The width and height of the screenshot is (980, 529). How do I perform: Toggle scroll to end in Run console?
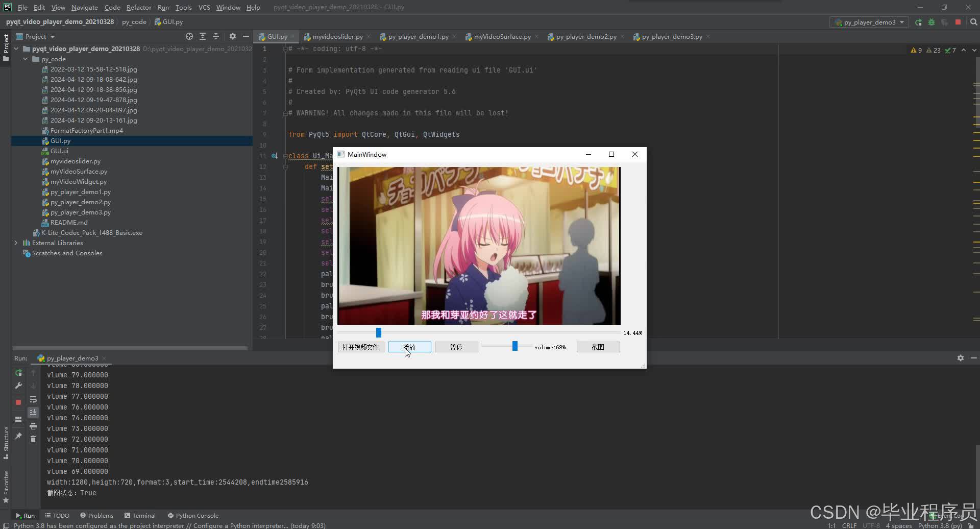[33, 412]
